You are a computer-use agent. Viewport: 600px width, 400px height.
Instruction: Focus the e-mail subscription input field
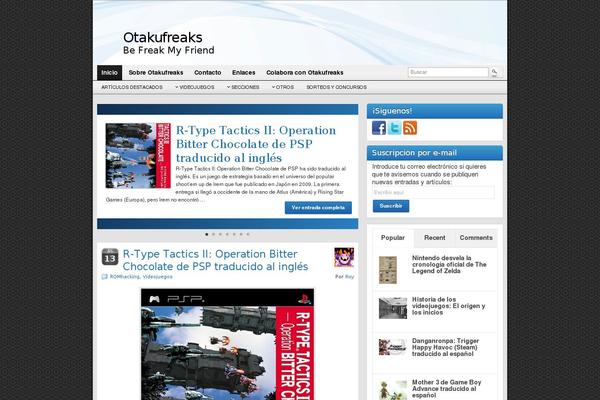(433, 192)
